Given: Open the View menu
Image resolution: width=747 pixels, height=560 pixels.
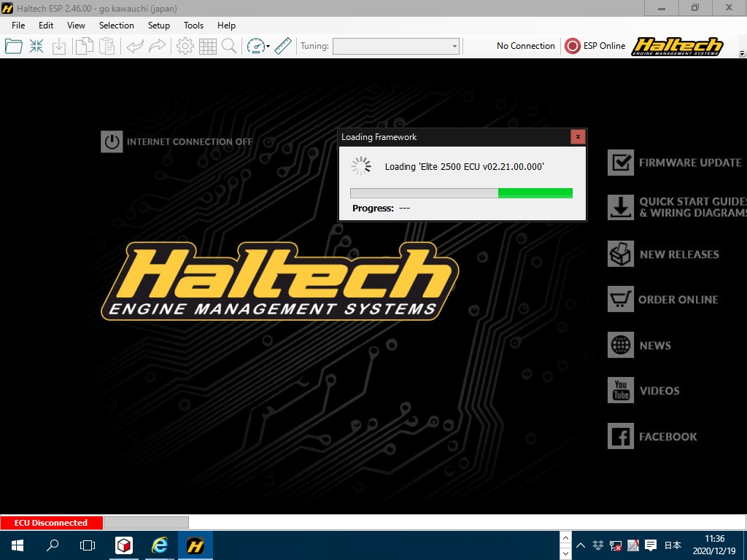Looking at the screenshot, I should (x=76, y=26).
